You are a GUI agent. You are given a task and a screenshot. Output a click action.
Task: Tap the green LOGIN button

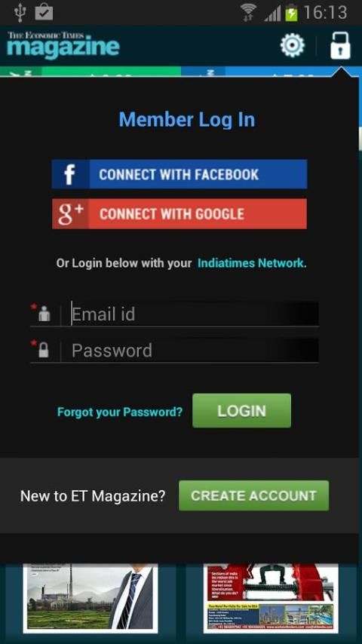(x=241, y=411)
